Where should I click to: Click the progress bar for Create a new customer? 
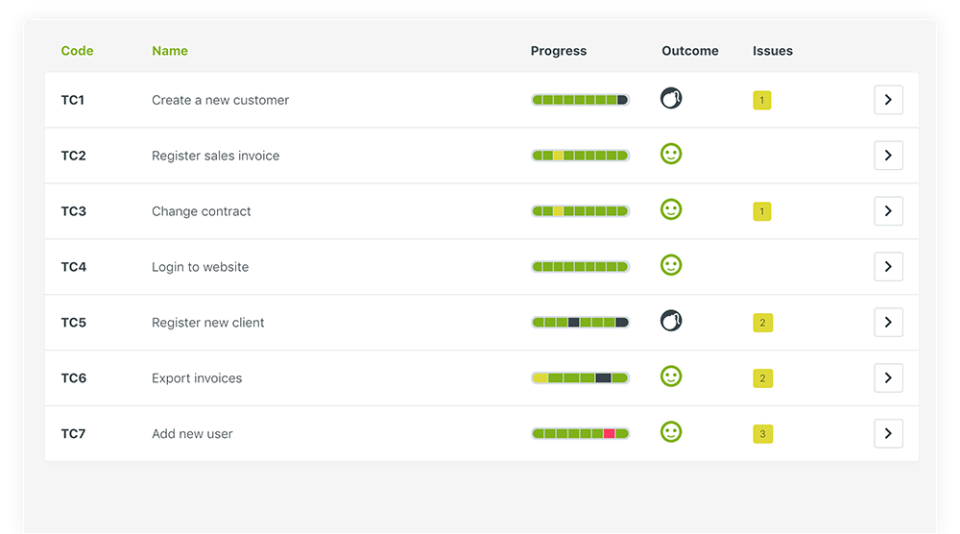(x=580, y=100)
